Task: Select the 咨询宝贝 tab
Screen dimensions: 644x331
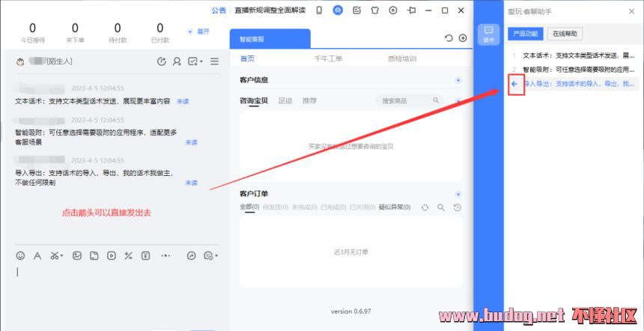Action: click(x=253, y=100)
